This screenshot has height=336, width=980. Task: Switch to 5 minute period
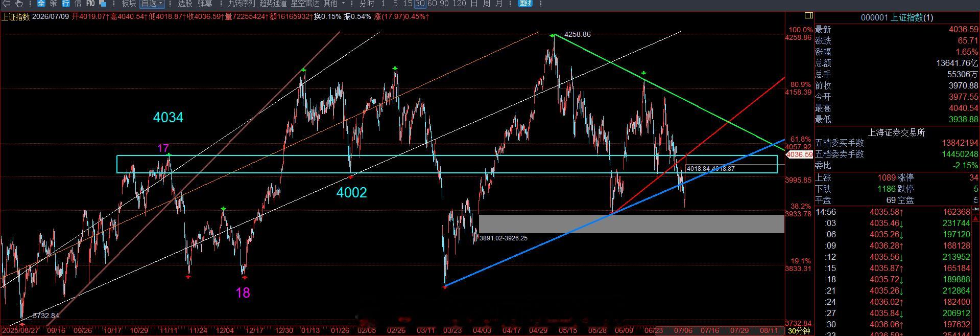(396, 3)
